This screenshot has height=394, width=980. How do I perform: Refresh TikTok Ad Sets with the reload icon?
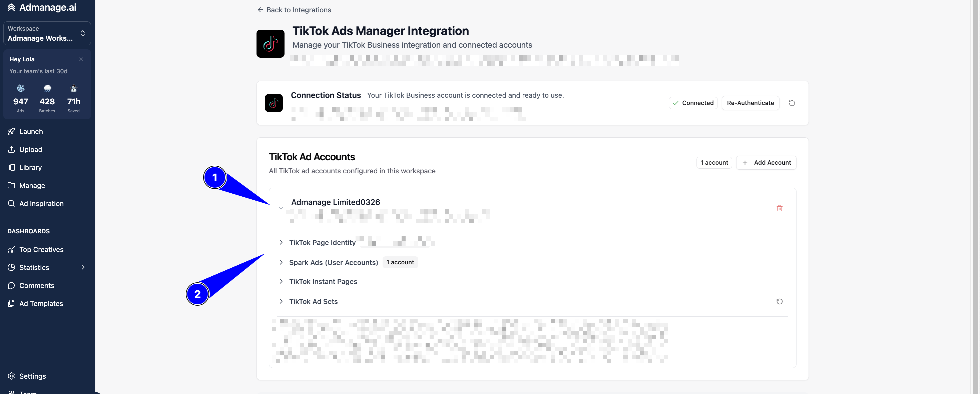coord(779,301)
